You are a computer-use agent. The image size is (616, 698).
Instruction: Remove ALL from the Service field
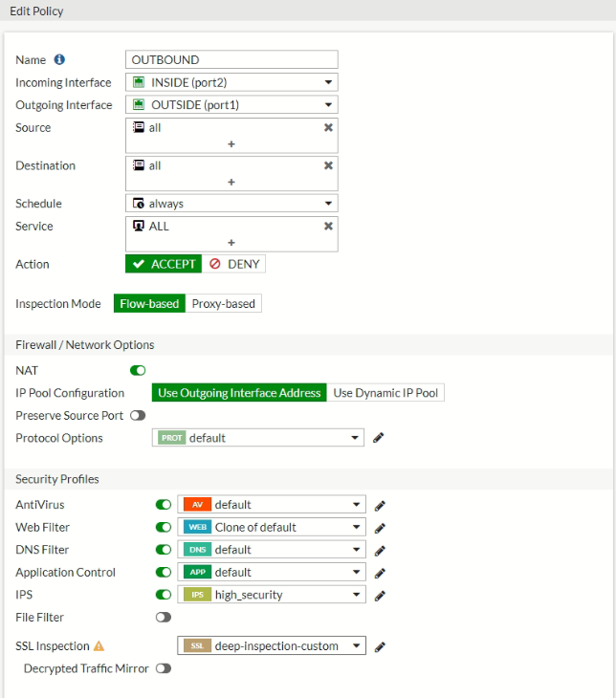click(328, 227)
